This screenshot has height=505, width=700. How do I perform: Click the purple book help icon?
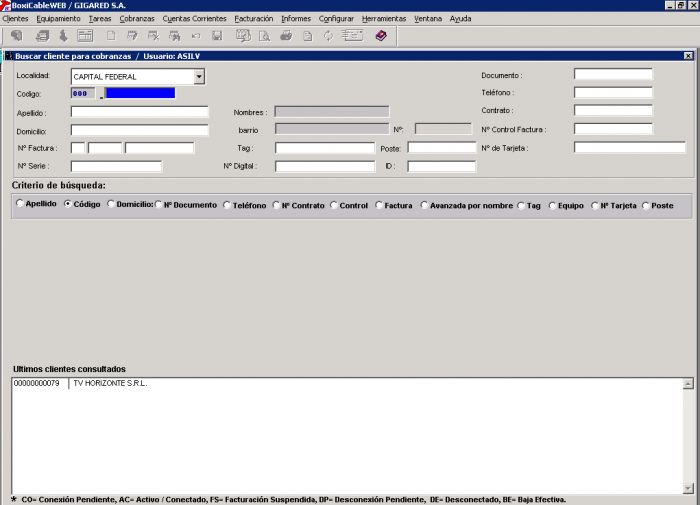click(381, 36)
